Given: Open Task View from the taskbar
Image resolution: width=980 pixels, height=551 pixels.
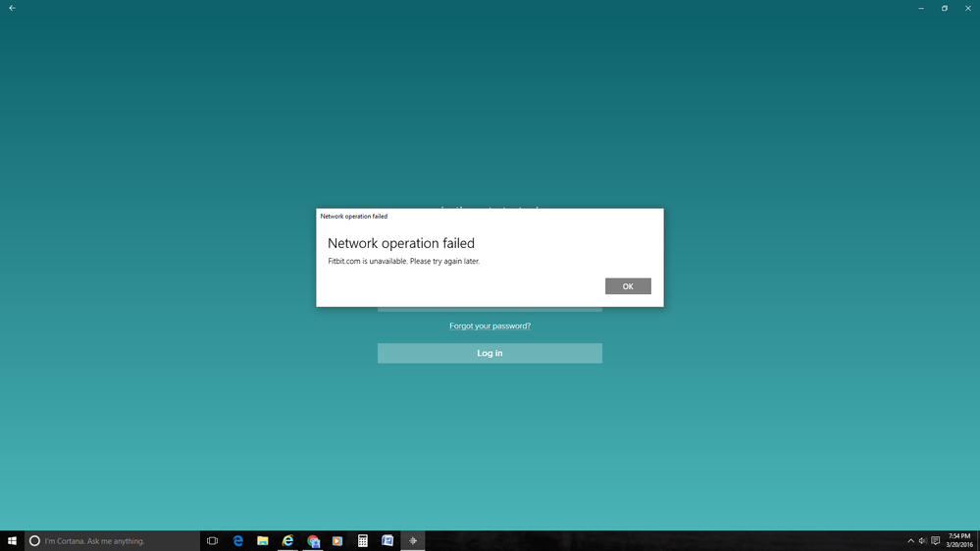Looking at the screenshot, I should pyautogui.click(x=213, y=541).
